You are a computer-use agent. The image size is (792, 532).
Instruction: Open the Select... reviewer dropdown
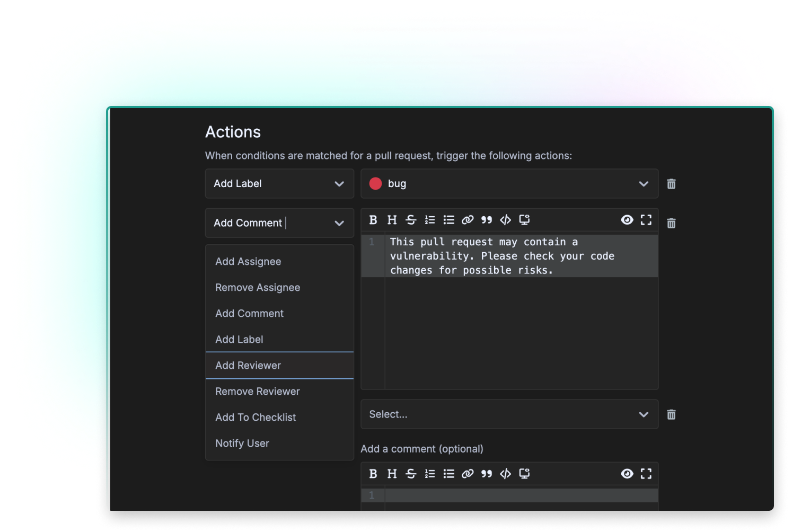(509, 414)
